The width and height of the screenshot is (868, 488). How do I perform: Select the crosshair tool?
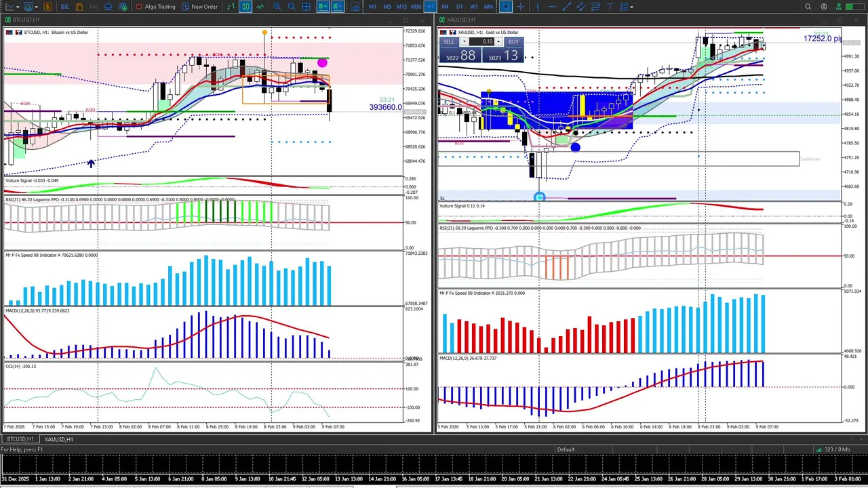[520, 6]
